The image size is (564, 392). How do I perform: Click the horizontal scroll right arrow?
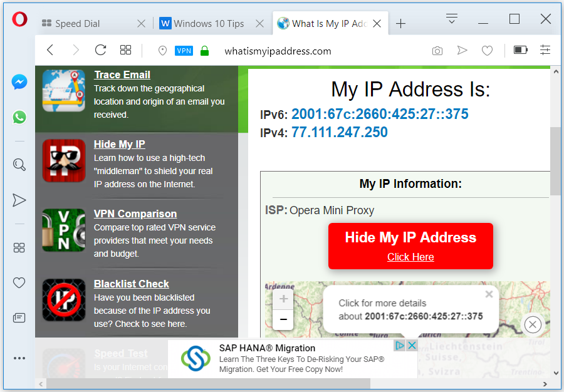pos(545,384)
